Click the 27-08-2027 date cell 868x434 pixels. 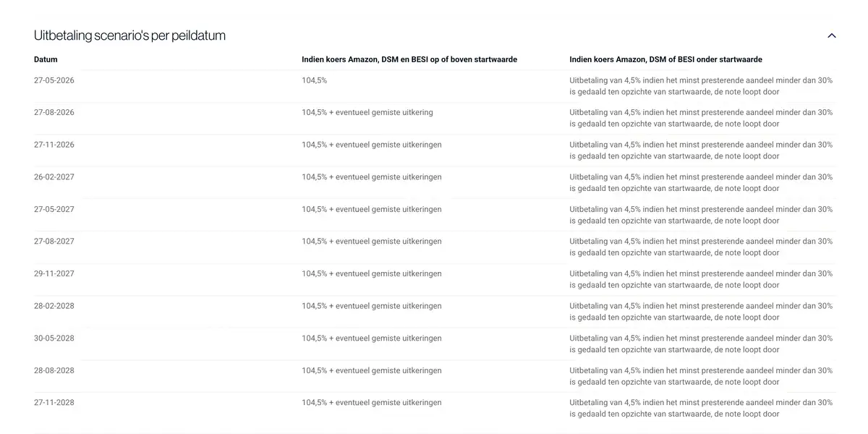click(54, 241)
